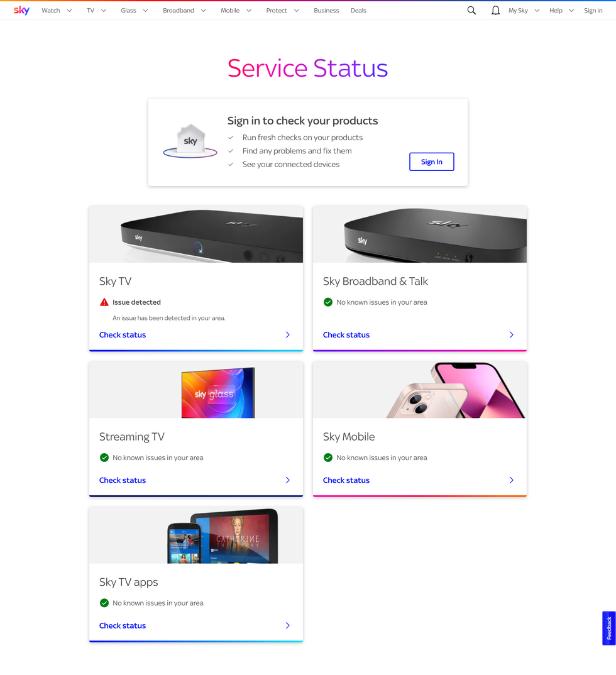Click the chevron arrow on the Sky Mobile card
This screenshot has height=675, width=616.
pos(511,480)
